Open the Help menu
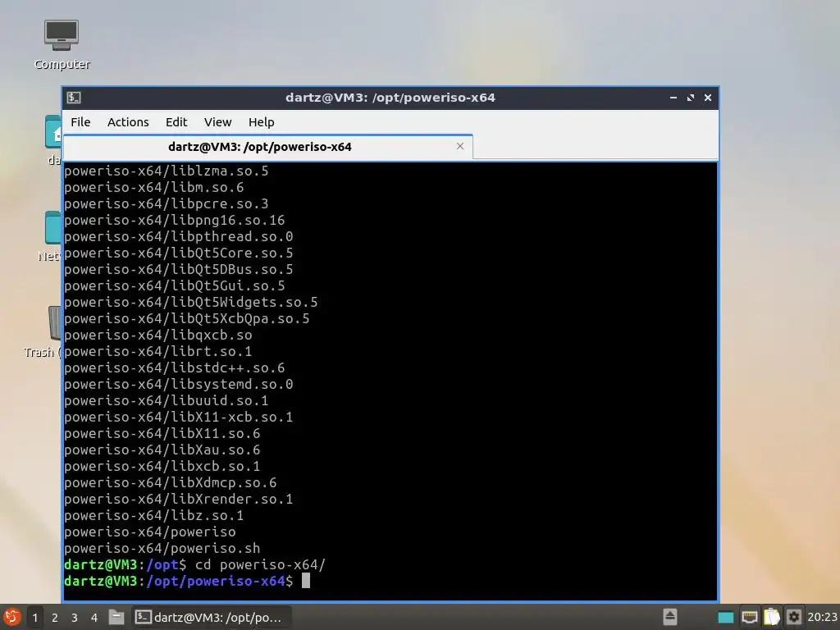840x630 pixels. (262, 122)
